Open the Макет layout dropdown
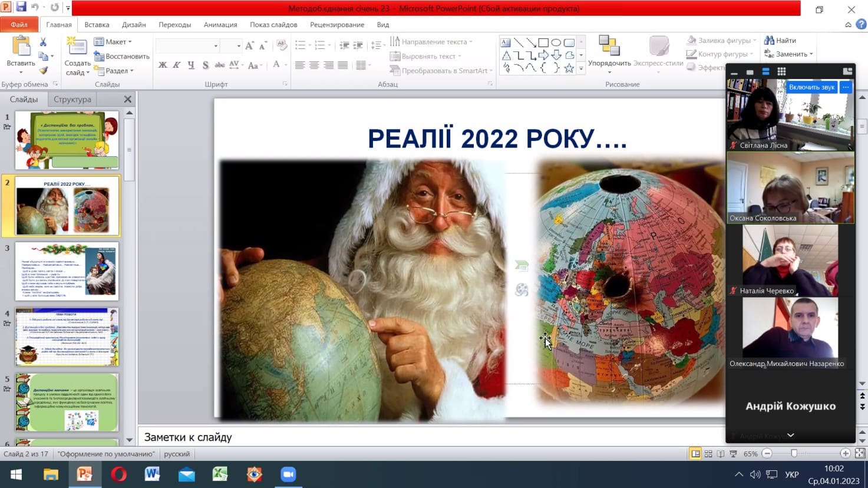This screenshot has height=488, width=868. pos(113,42)
